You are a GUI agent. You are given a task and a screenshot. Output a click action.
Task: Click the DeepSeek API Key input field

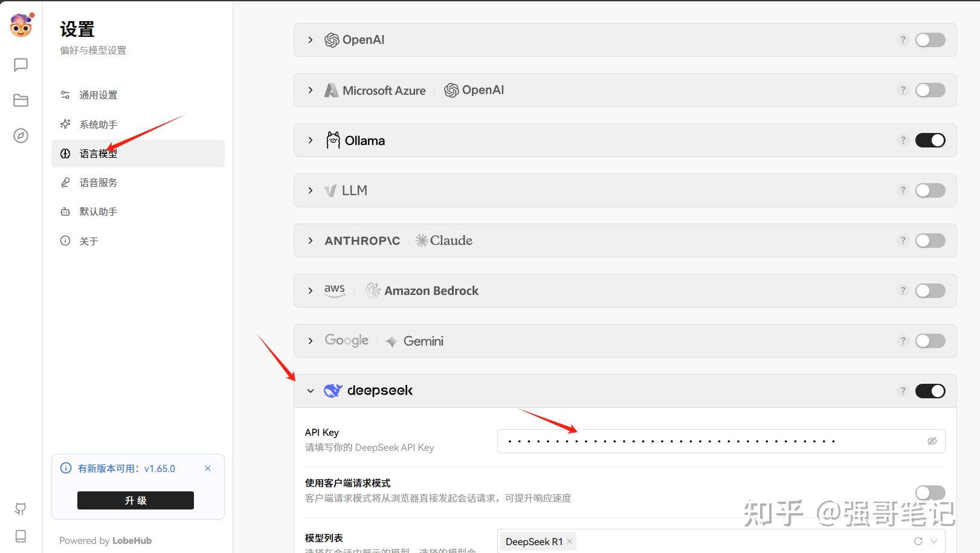tap(721, 441)
